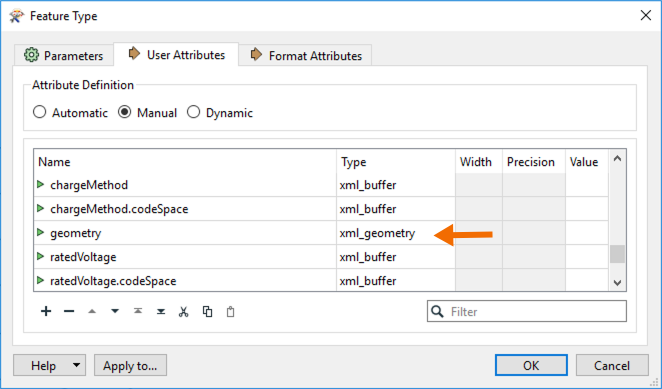The image size is (662, 389).
Task: Click the scrollbar down arrow
Action: [x=617, y=282]
